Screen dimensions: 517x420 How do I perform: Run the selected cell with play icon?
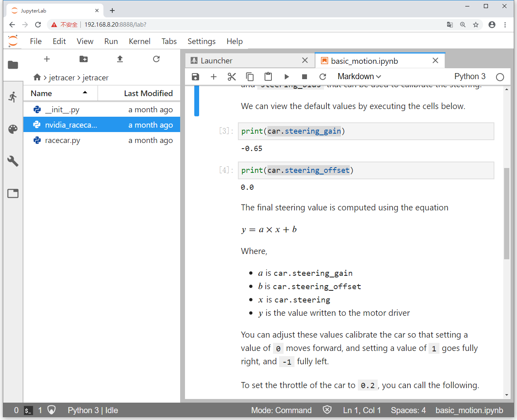coord(287,77)
